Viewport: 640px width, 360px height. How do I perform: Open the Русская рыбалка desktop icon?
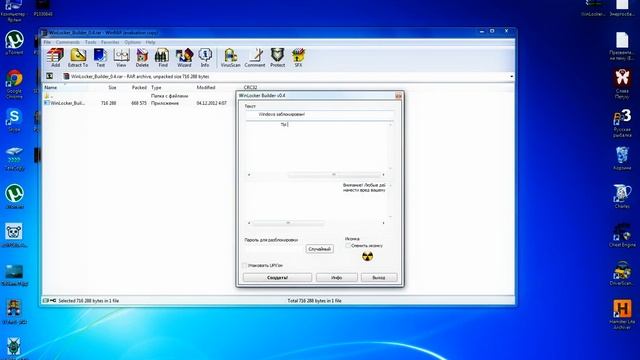(x=622, y=122)
